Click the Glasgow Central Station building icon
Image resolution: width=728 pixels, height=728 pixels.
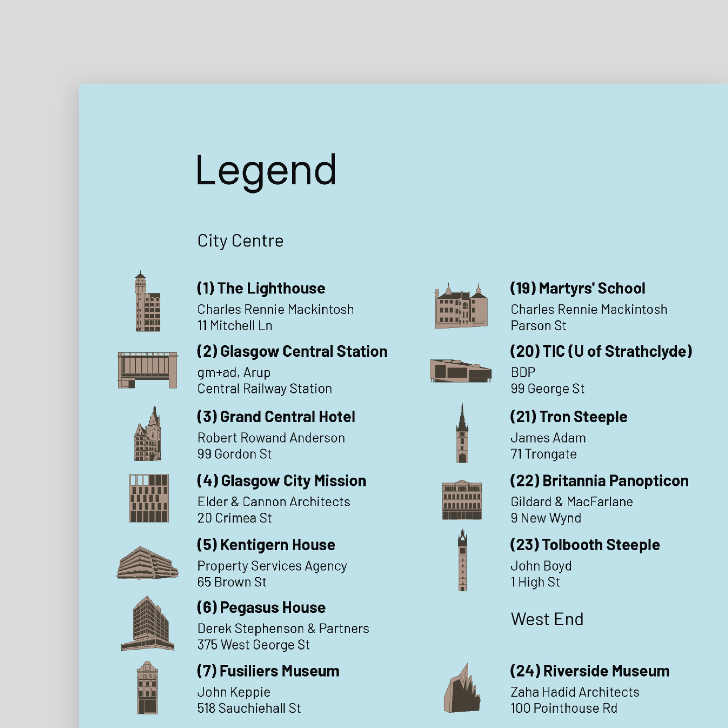pos(148,370)
